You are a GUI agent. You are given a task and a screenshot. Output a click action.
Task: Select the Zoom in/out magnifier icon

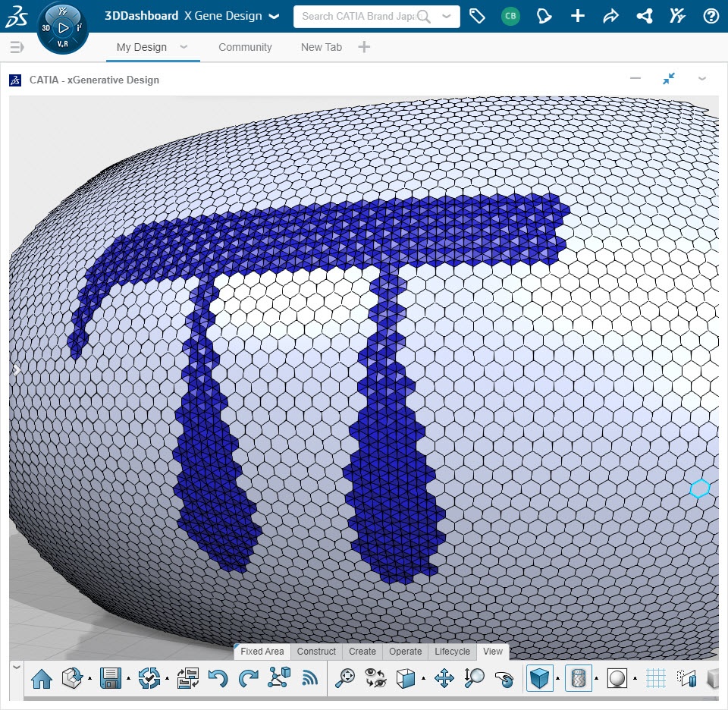coord(474,678)
